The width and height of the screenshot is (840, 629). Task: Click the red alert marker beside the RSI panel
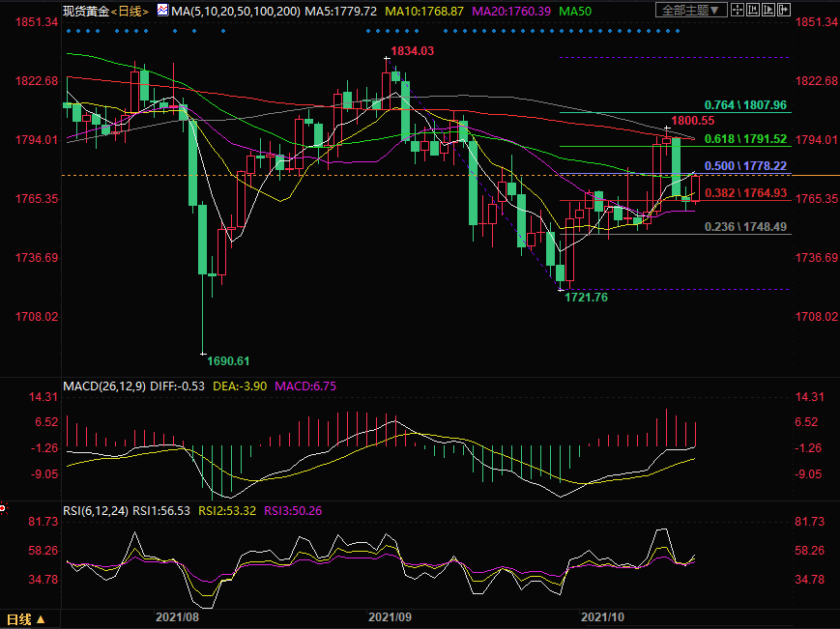(x=3, y=507)
